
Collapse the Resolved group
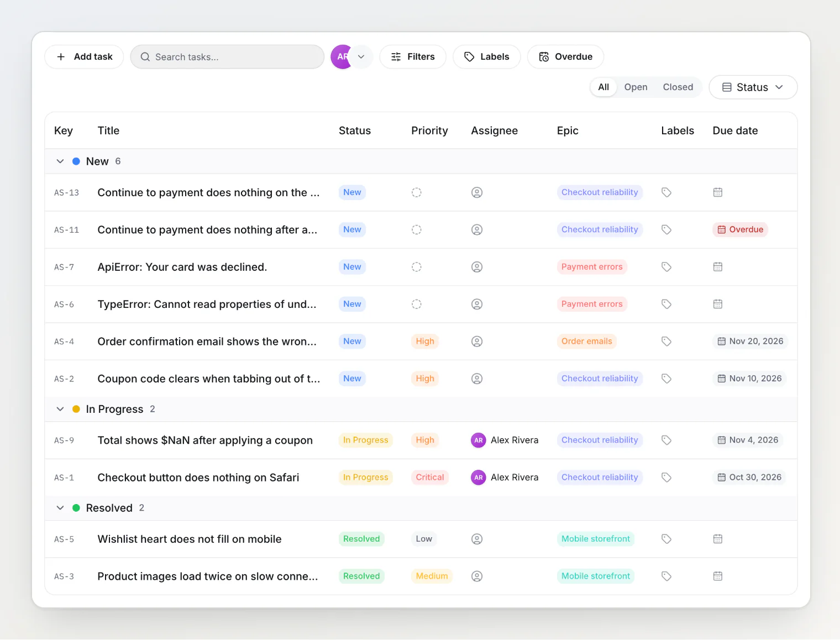pos(60,508)
